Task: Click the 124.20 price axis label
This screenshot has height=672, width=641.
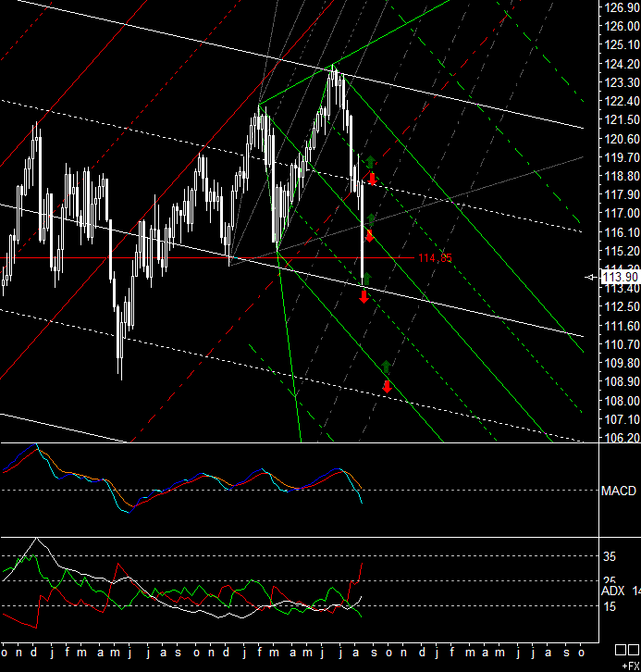Action: (x=622, y=64)
